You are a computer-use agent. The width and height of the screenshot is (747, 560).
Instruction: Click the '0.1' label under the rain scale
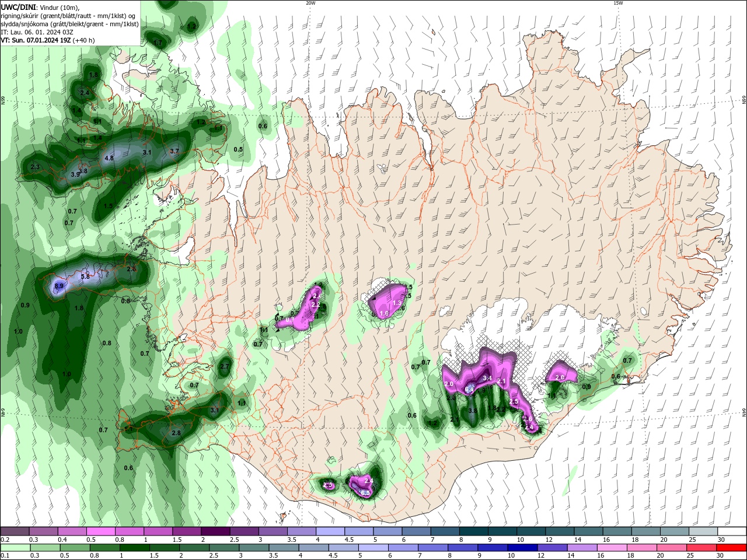(x=5, y=556)
